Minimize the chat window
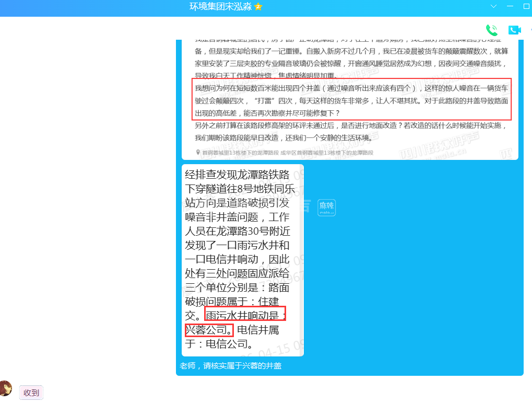Image resolution: width=532 pixels, height=415 pixels. pyautogui.click(x=510, y=6)
